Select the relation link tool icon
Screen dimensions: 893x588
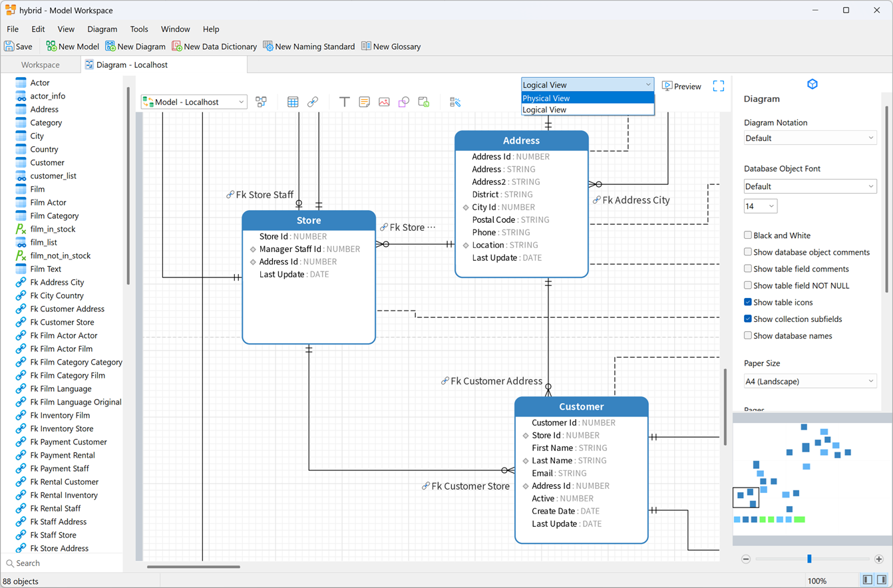click(x=313, y=102)
